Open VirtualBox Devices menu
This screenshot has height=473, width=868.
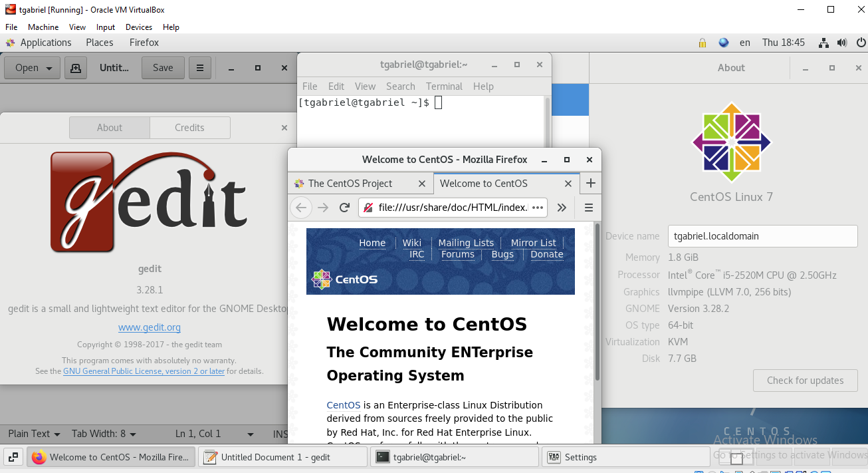(x=139, y=27)
